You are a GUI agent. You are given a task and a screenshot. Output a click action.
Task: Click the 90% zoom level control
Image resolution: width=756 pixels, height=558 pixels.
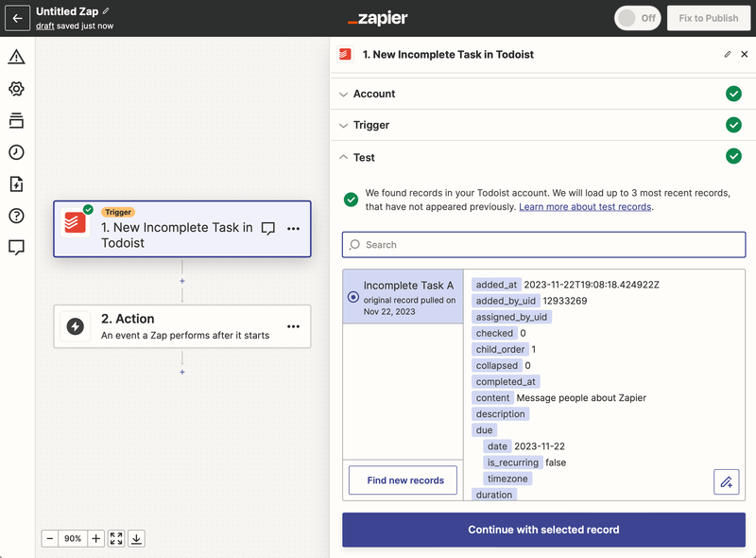pyautogui.click(x=74, y=538)
